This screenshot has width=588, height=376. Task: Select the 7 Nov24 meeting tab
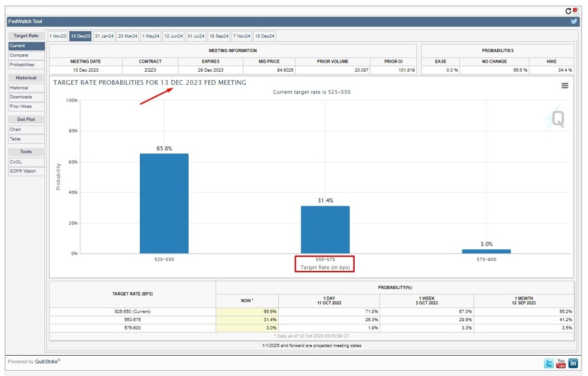pos(242,36)
